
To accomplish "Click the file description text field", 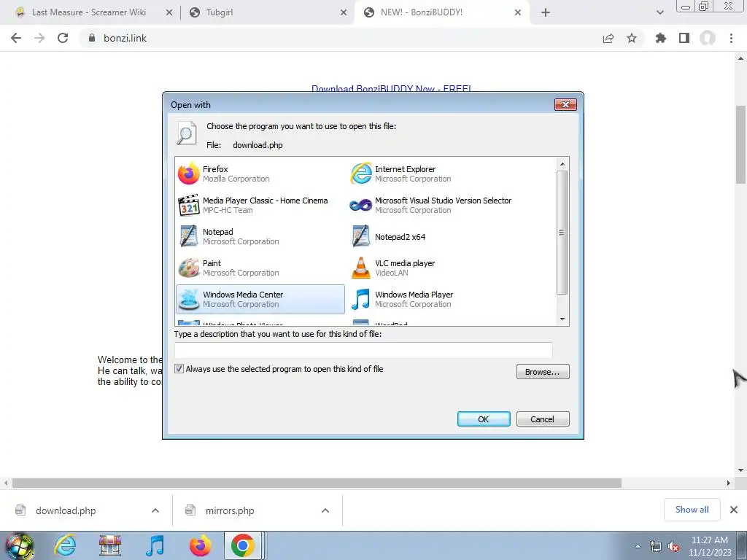I will pos(363,350).
